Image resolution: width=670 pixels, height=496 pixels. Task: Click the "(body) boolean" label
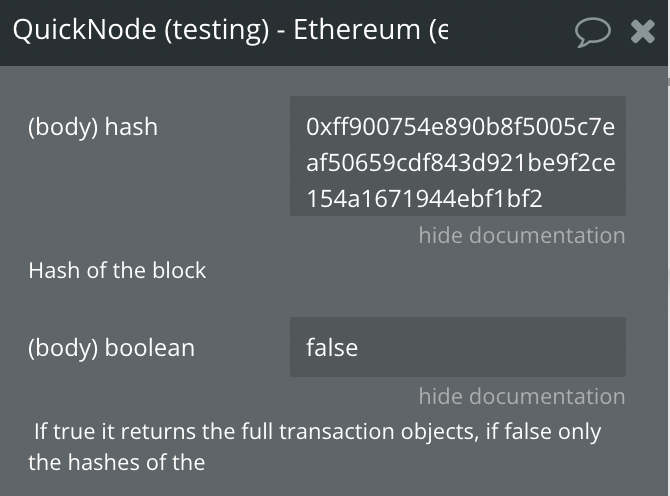(x=112, y=348)
